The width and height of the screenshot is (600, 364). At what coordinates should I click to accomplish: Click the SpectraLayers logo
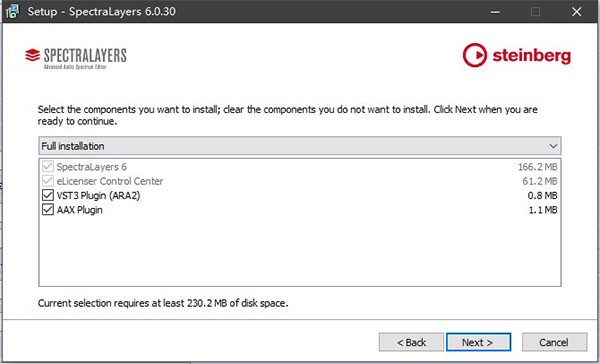76,58
